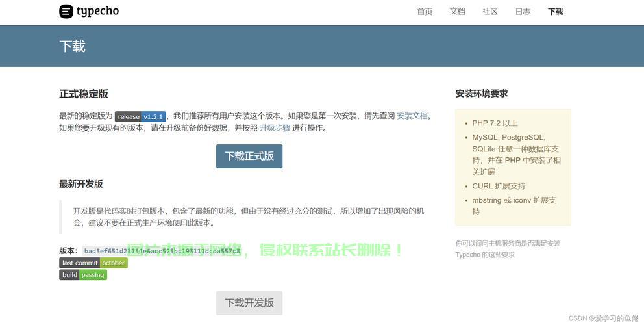Follow the 升级步骤 link
644x325 pixels.
coord(275,128)
